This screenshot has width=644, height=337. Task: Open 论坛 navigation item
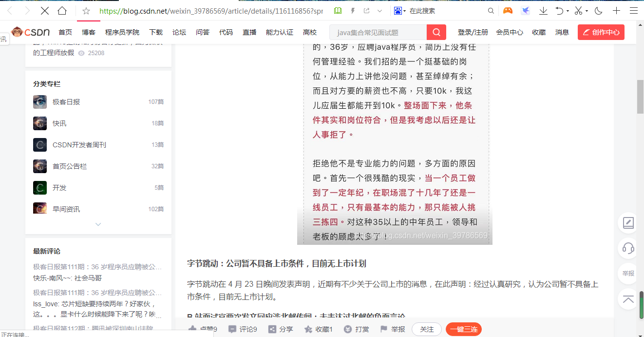(x=179, y=32)
